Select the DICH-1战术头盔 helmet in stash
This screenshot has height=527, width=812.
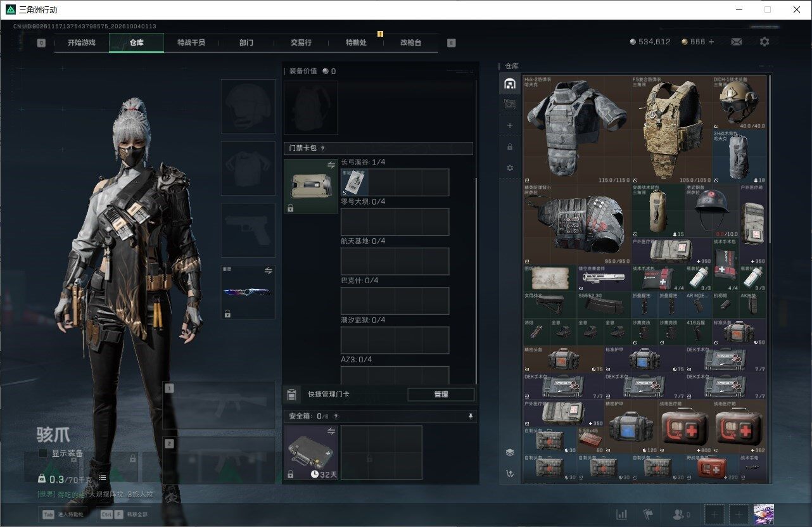(x=739, y=103)
